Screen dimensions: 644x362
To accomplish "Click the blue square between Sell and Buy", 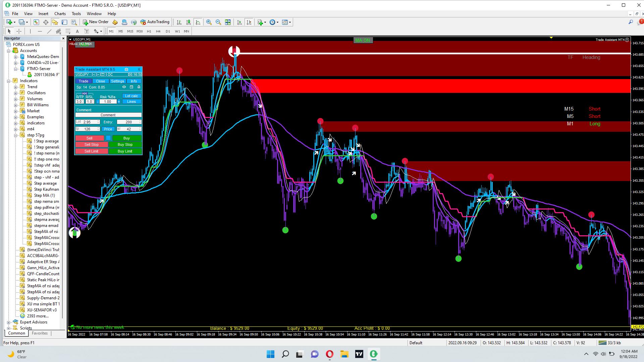I will (x=108, y=138).
